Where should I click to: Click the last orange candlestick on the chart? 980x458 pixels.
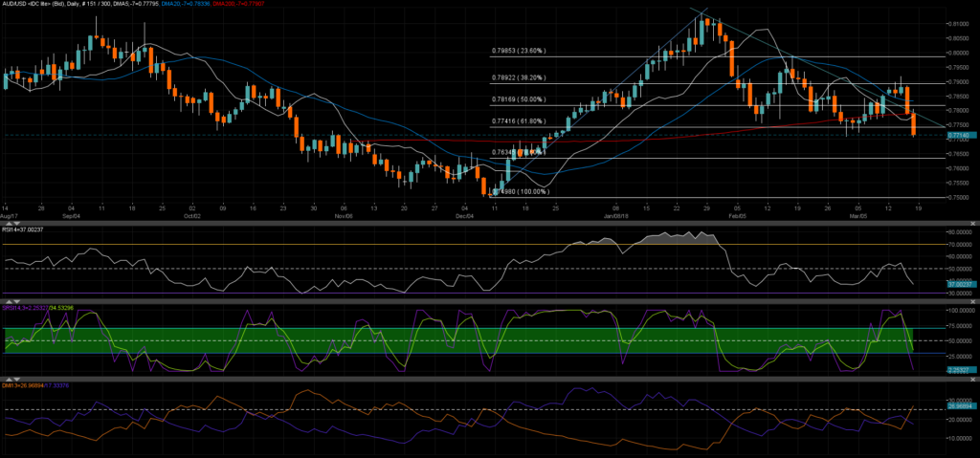tap(913, 123)
